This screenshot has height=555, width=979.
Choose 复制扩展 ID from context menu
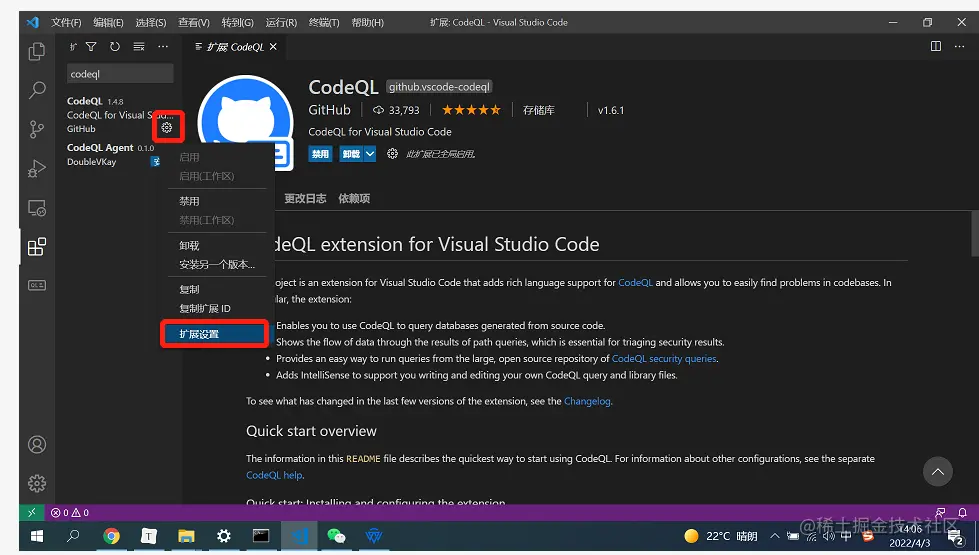(205, 308)
